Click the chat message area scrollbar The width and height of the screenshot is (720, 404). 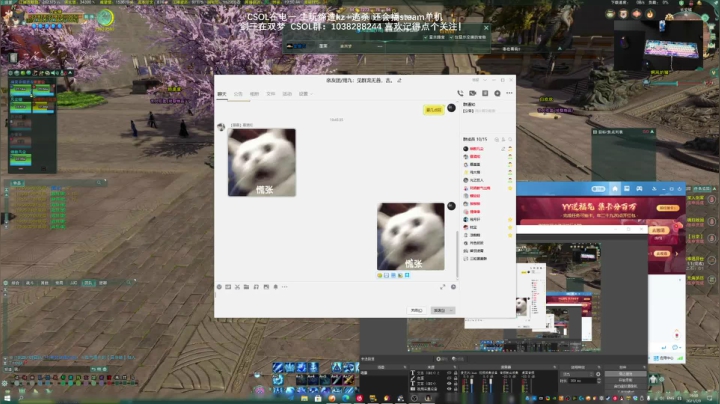[x=457, y=254]
